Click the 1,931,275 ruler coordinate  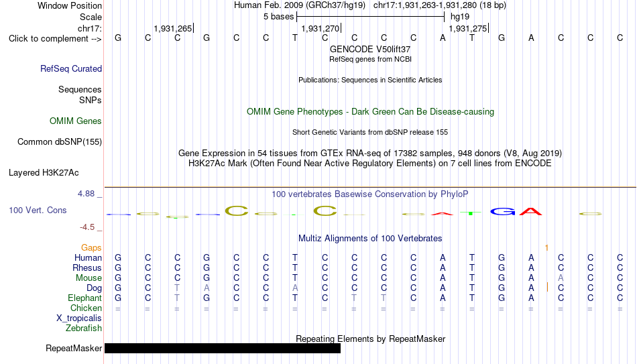coord(467,28)
